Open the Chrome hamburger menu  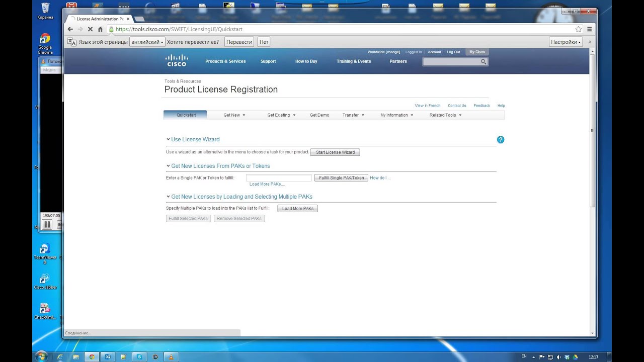590,29
